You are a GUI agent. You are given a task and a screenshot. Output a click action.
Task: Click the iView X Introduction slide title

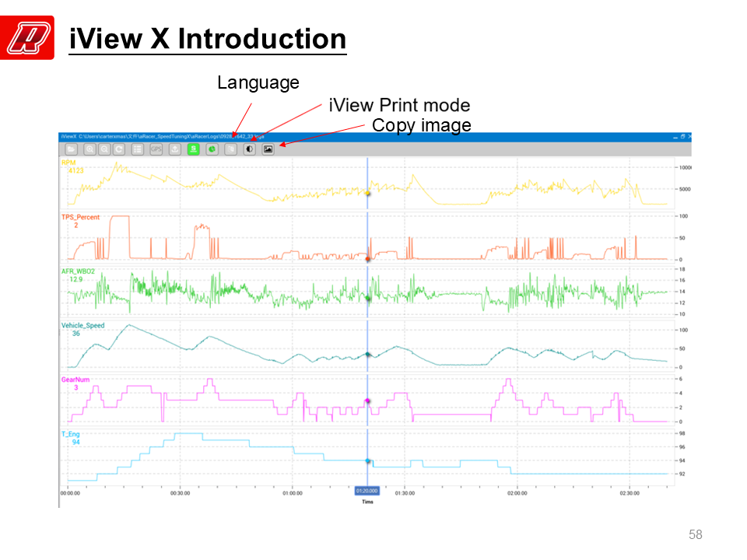pos(208,39)
